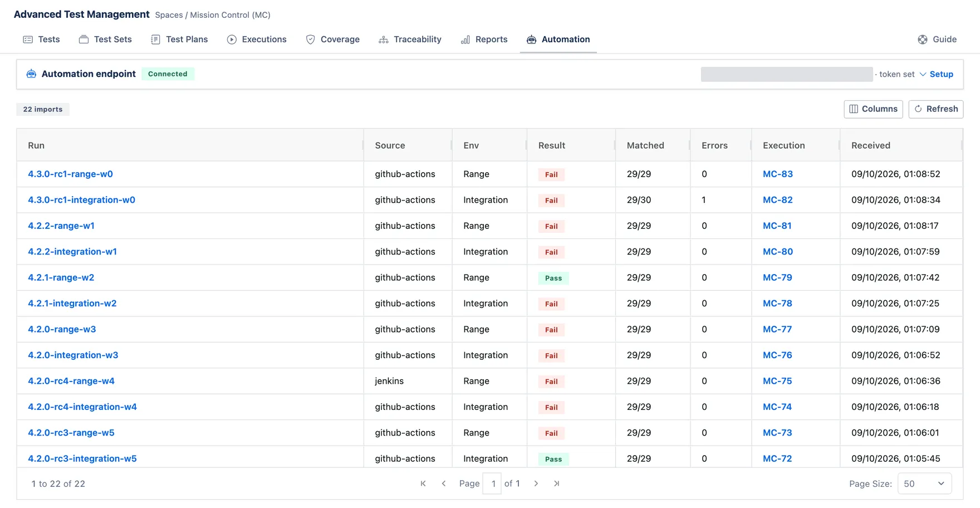980x508 pixels.
Task: Refresh the imports list
Action: click(x=936, y=109)
